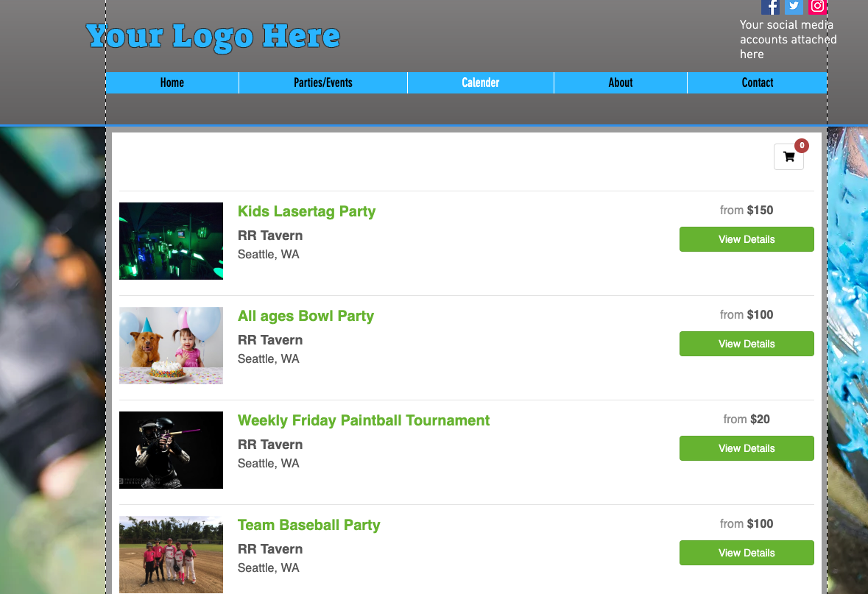This screenshot has height=594, width=868.
Task: Open the About page from navigation
Action: point(621,82)
